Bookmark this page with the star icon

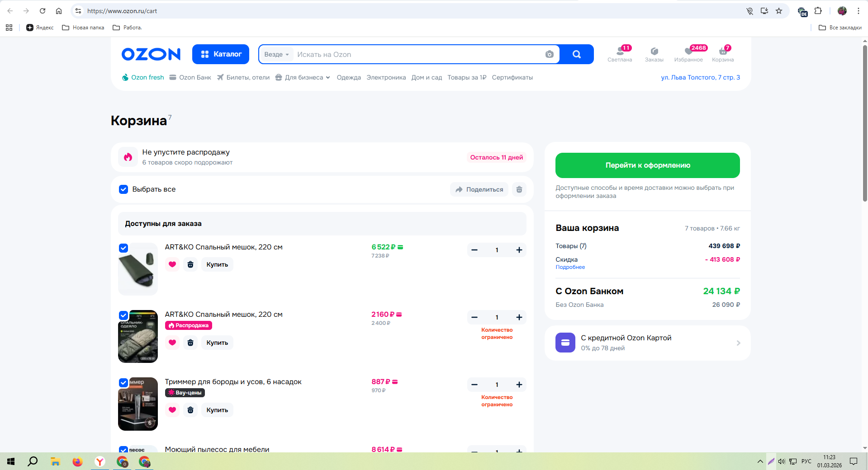(779, 11)
